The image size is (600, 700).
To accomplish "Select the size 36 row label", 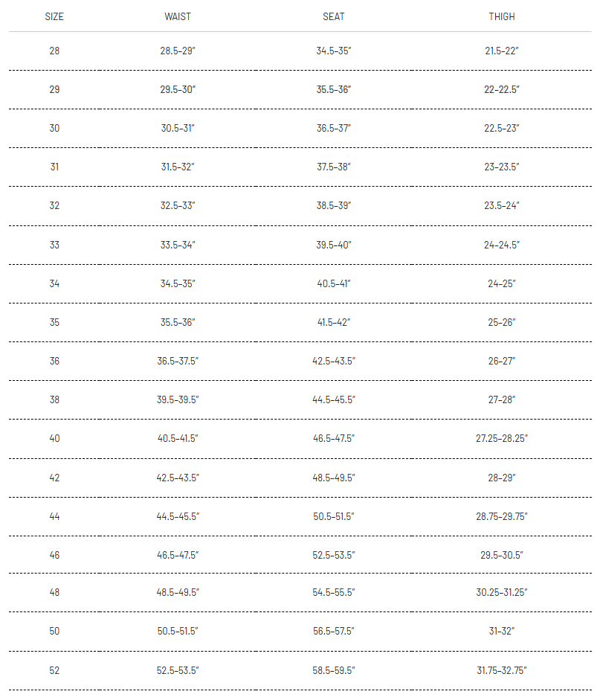I will click(x=54, y=361).
